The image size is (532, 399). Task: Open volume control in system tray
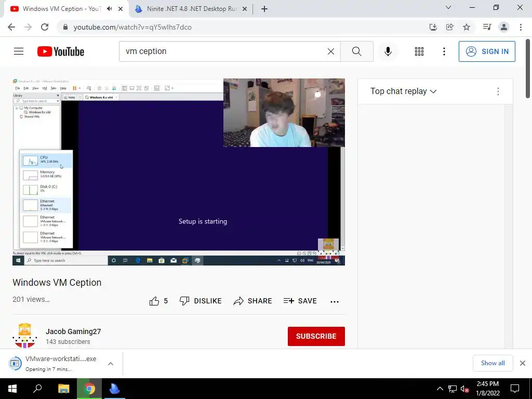[464, 389]
